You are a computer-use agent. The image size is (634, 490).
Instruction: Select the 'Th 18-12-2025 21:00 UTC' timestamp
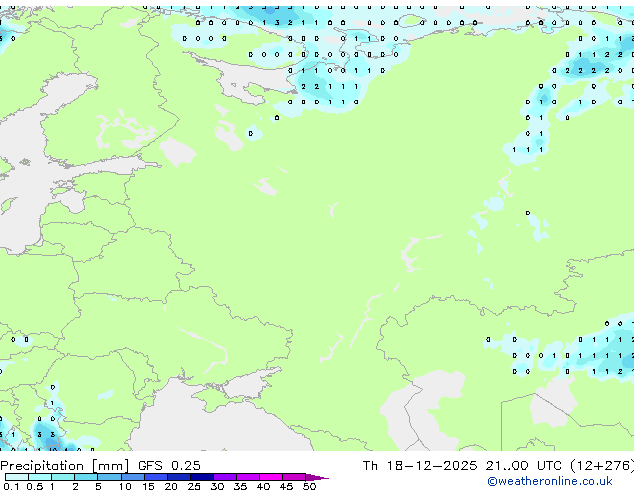[x=462, y=466]
